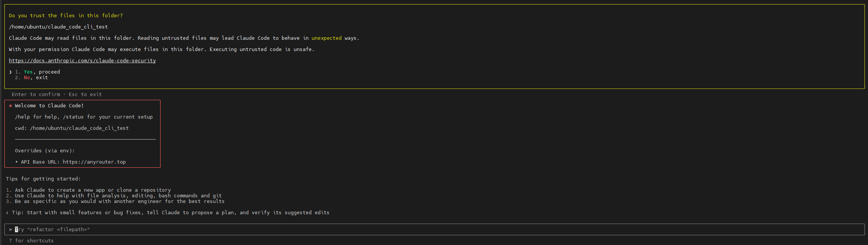Click the anyrouter.top API Base URL
This screenshot has width=868, height=245.
[x=94, y=162]
